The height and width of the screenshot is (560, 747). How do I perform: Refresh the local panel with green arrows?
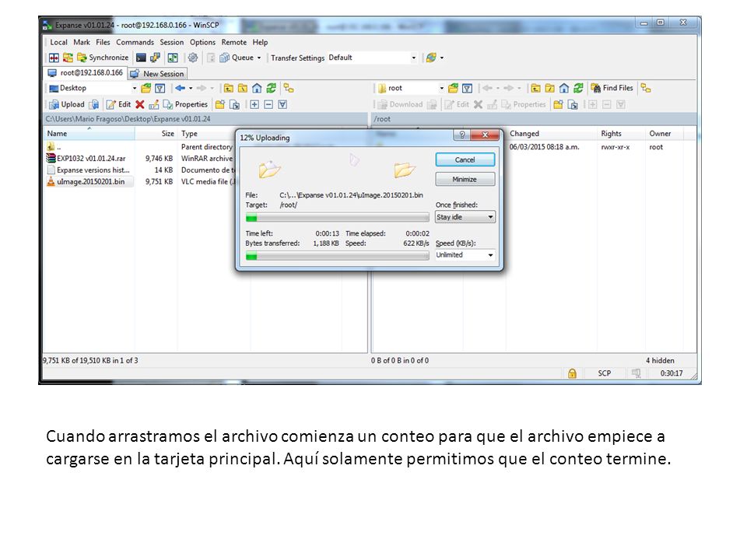click(x=271, y=88)
